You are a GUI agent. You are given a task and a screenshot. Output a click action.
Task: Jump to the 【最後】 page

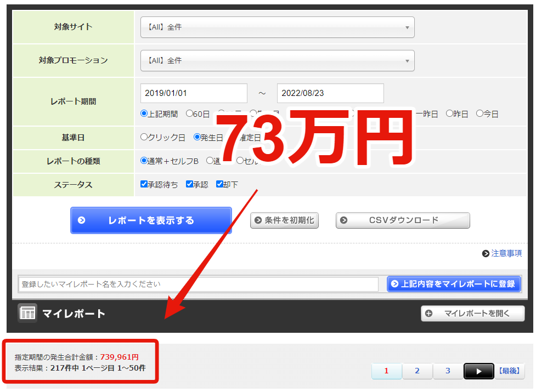(x=509, y=371)
